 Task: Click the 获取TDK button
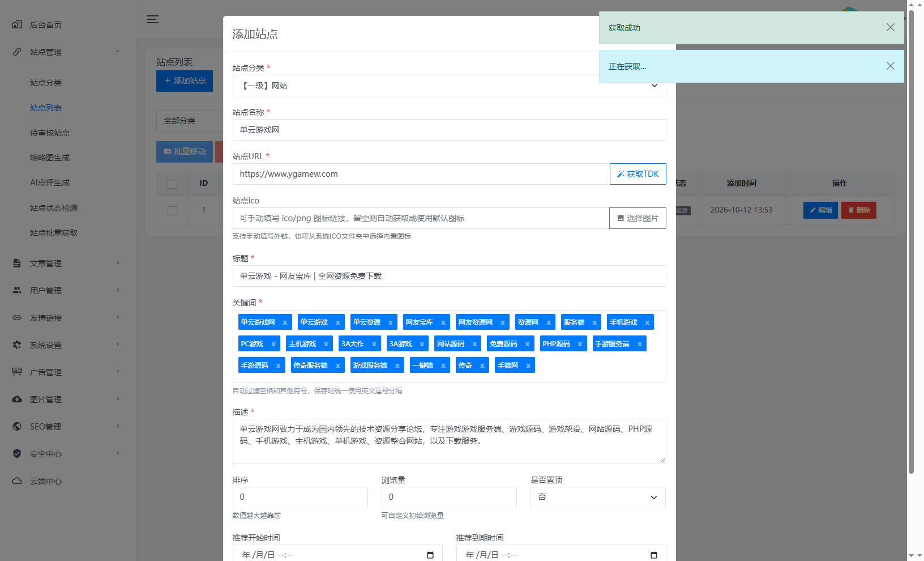(638, 174)
